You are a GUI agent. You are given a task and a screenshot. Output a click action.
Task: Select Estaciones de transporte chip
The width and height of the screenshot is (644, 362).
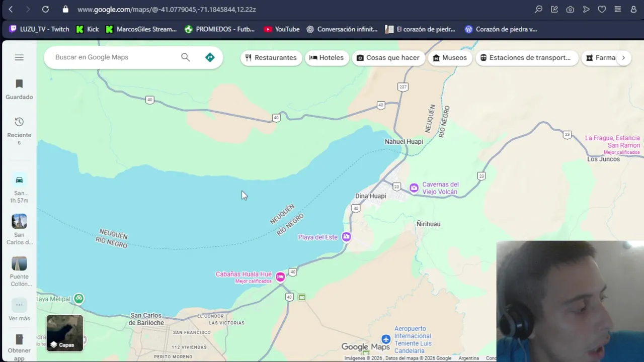click(x=527, y=58)
